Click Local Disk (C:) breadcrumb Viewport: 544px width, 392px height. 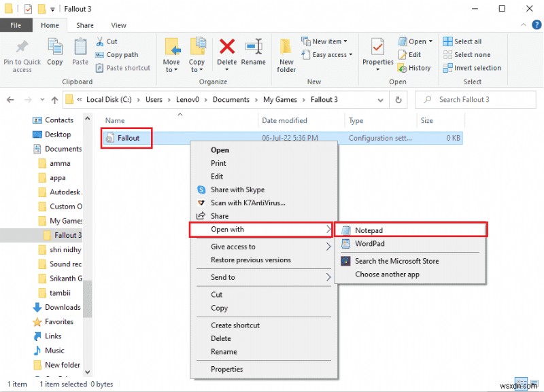109,100
